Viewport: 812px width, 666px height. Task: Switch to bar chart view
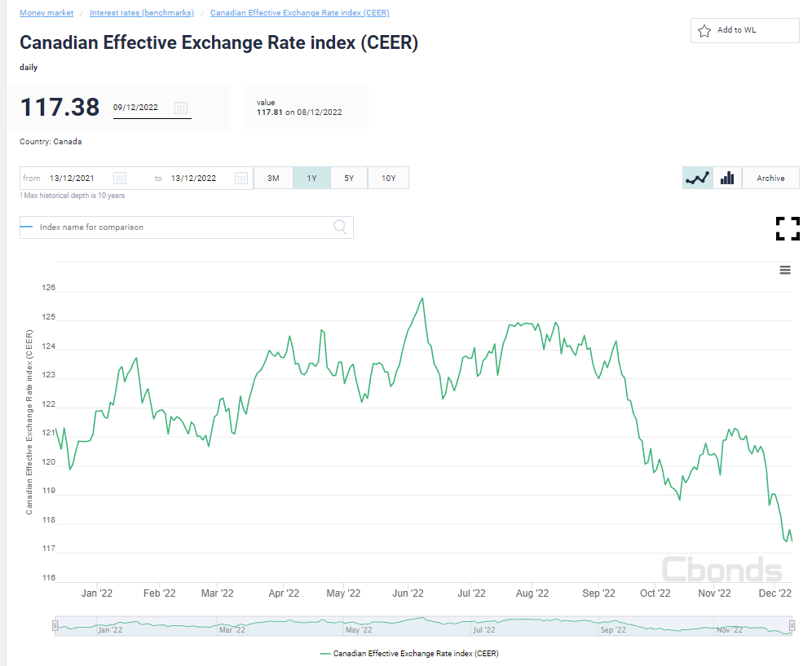pyautogui.click(x=727, y=178)
